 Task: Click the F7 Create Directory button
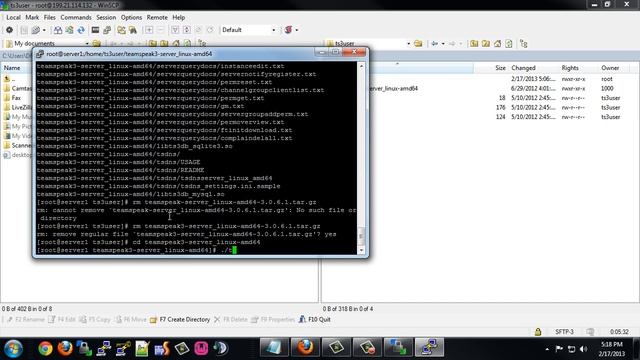click(x=180, y=320)
